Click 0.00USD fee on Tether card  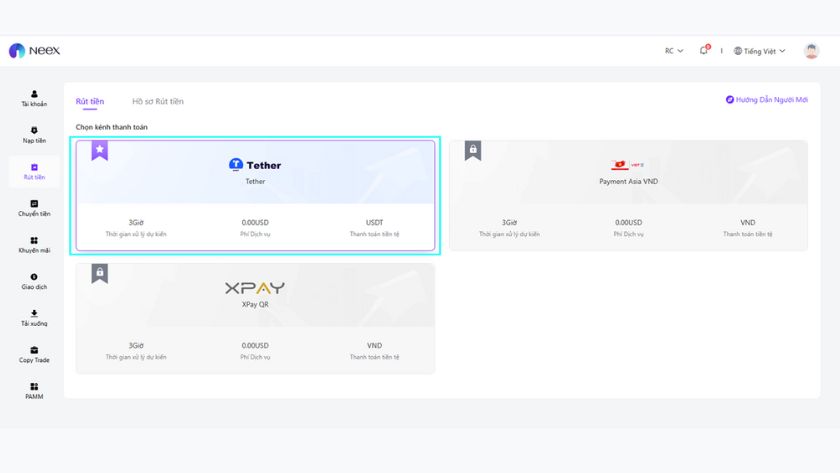pyautogui.click(x=255, y=222)
